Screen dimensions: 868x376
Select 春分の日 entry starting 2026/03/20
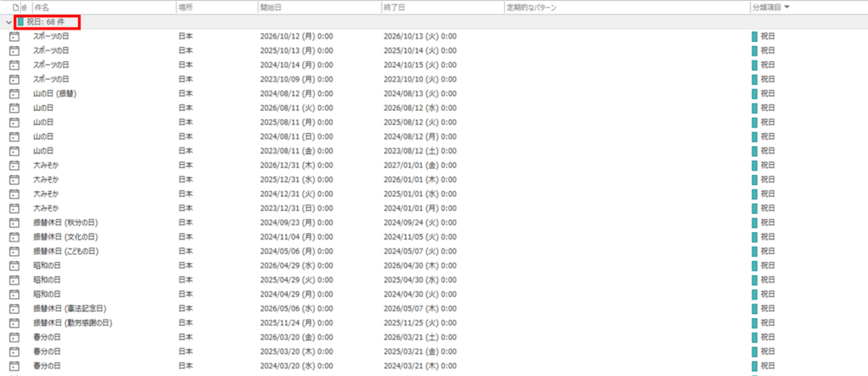47,337
